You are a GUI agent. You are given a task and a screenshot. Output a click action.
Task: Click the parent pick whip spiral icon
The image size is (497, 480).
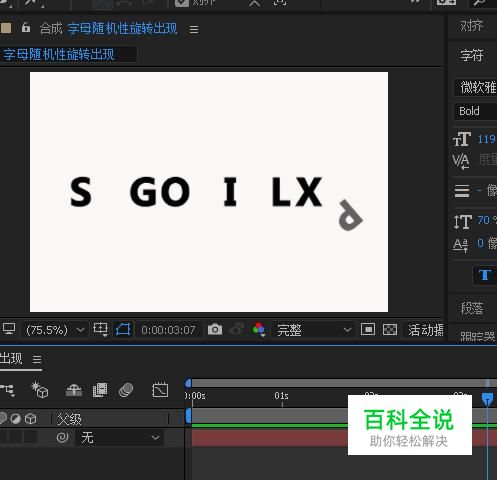coord(62,437)
